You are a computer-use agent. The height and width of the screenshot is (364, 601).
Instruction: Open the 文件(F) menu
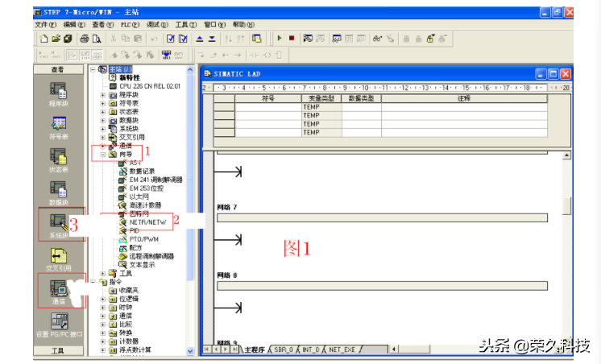(45, 24)
